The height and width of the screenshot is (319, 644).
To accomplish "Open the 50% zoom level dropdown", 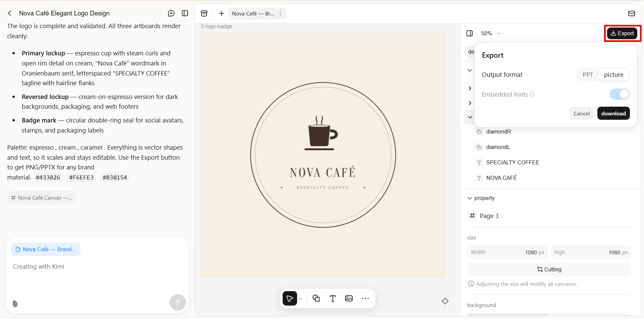I will tap(491, 33).
